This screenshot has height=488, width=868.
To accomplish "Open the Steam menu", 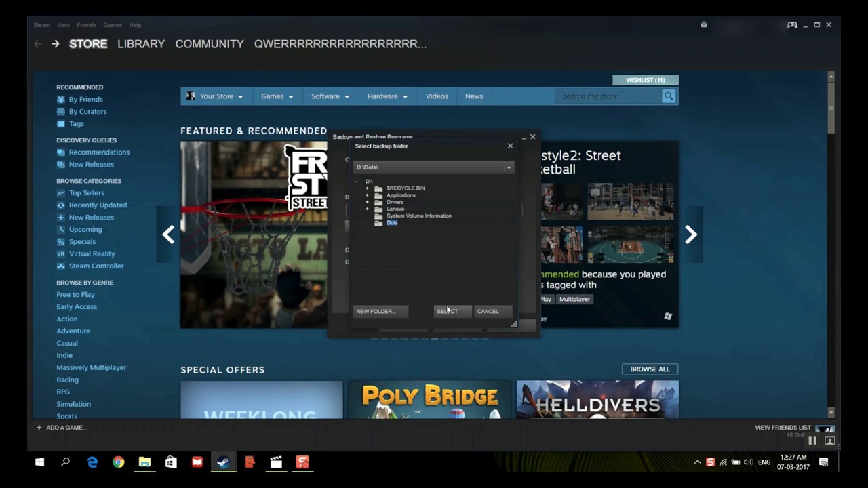I will (x=42, y=25).
